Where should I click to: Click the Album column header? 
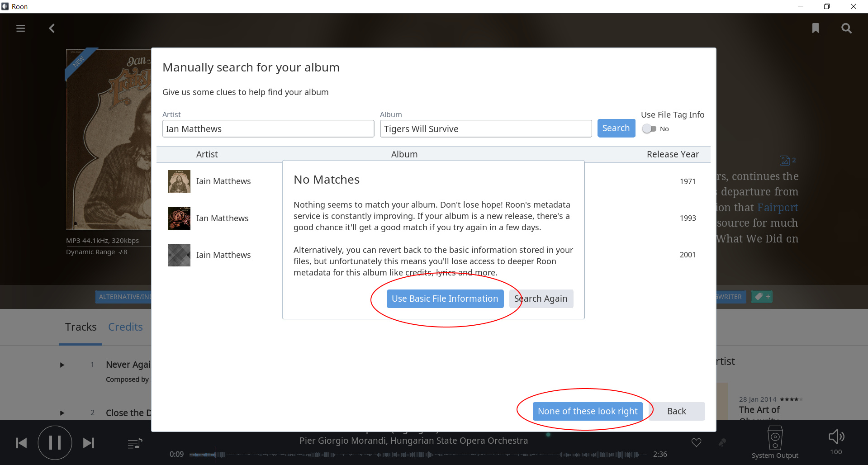[404, 154]
